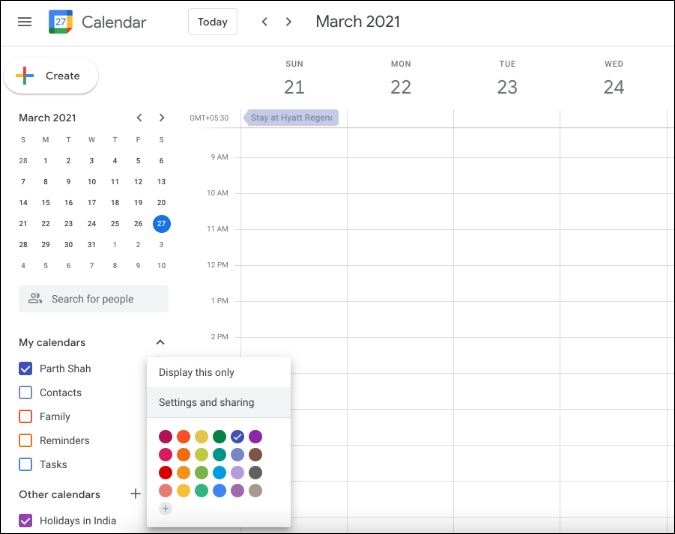Screen dimensions: 675x534
Task: Jump to Today
Action: coord(213,22)
